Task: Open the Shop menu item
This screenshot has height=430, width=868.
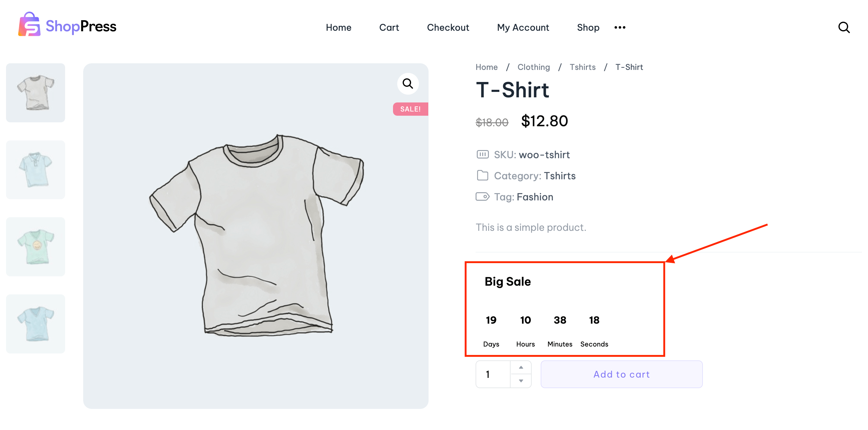Action: [588, 27]
